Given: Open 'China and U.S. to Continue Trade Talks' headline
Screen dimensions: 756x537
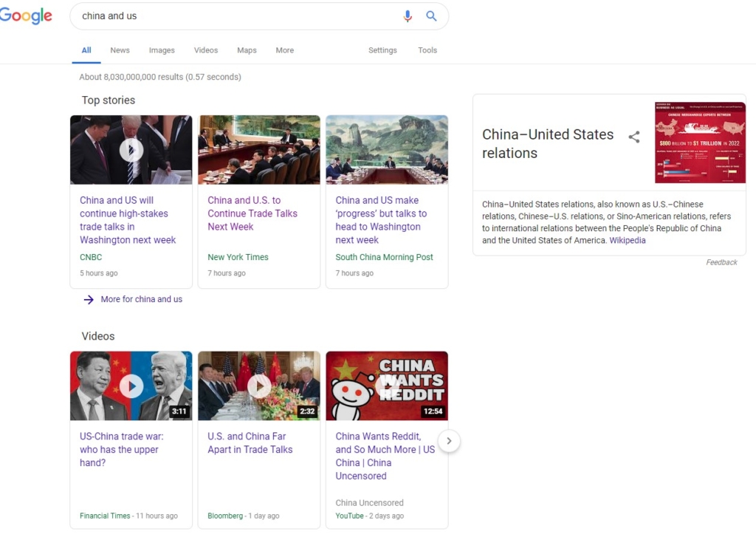Looking at the screenshot, I should [252, 213].
